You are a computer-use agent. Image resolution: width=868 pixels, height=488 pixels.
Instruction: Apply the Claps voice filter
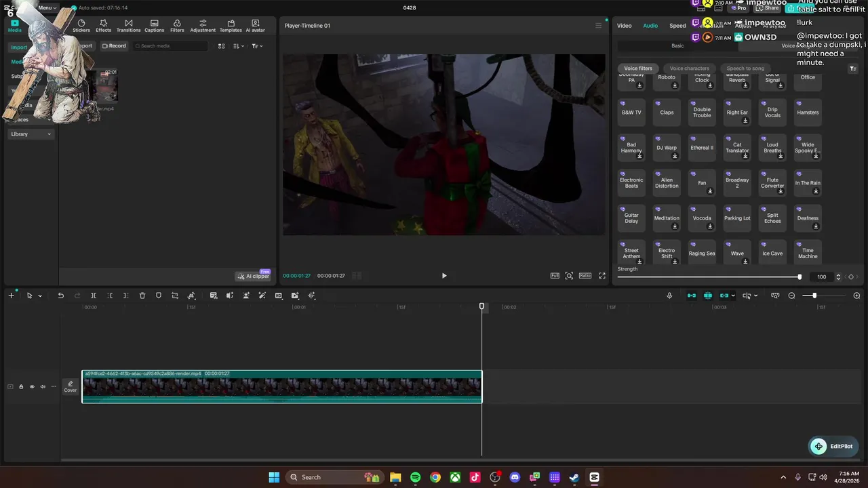(x=667, y=113)
